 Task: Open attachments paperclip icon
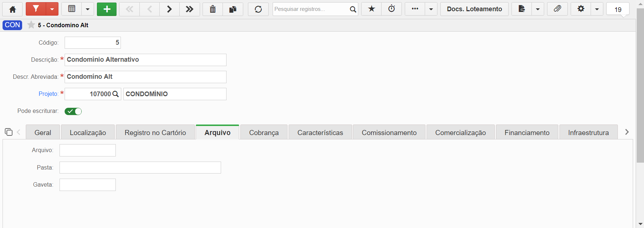pos(557,9)
